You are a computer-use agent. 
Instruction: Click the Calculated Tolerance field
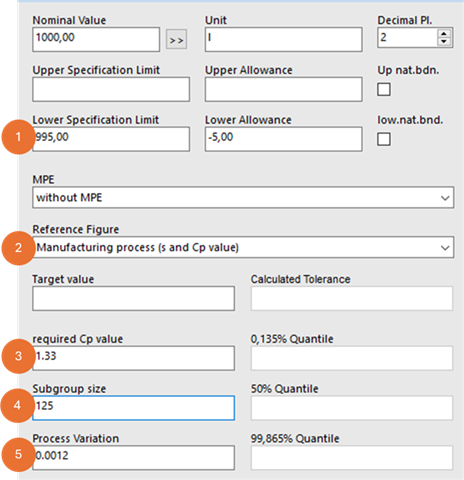coord(352,298)
